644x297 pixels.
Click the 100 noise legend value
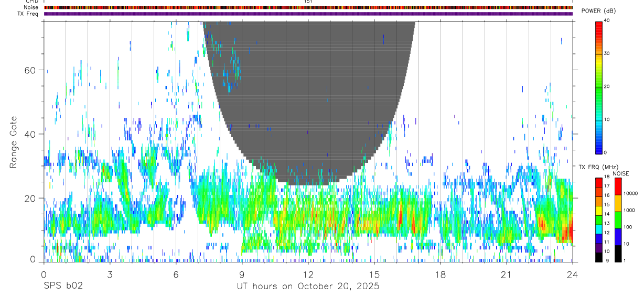tap(628, 227)
